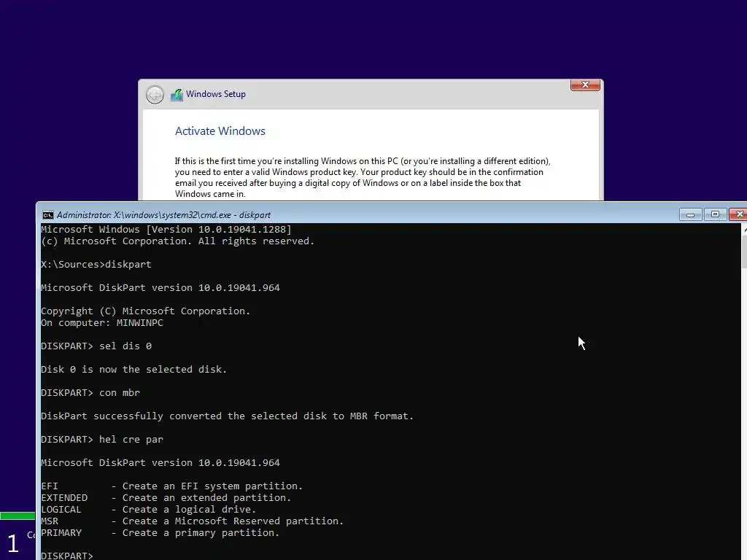
Task: Click the last DISKPART> prompt line
Action: point(66,555)
